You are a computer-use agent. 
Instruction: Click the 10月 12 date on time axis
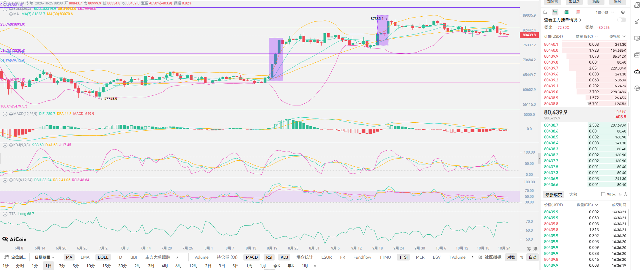[462, 248]
